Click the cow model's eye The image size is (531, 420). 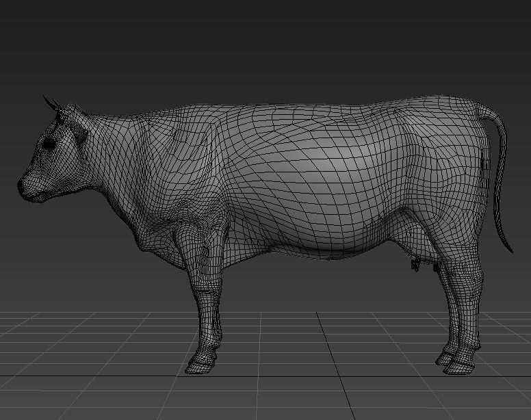50,144
